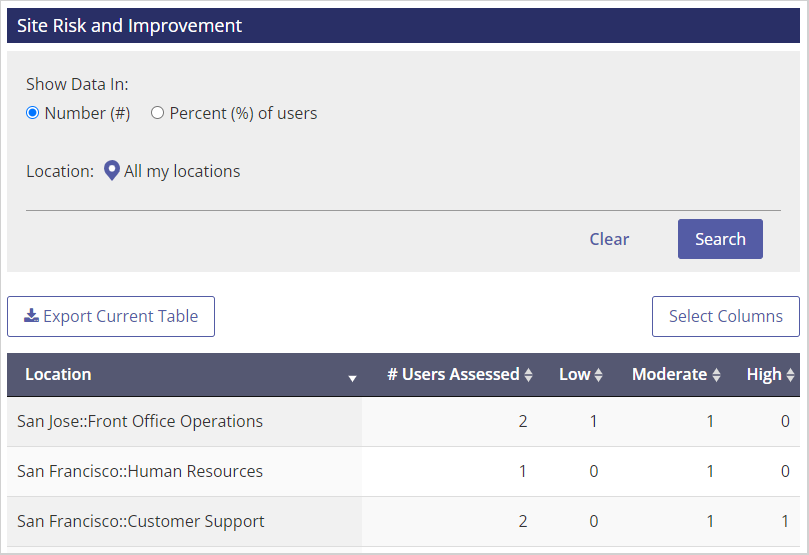Sort by the Moderate column header
Viewport: 809px width, 555px height.
[670, 374]
